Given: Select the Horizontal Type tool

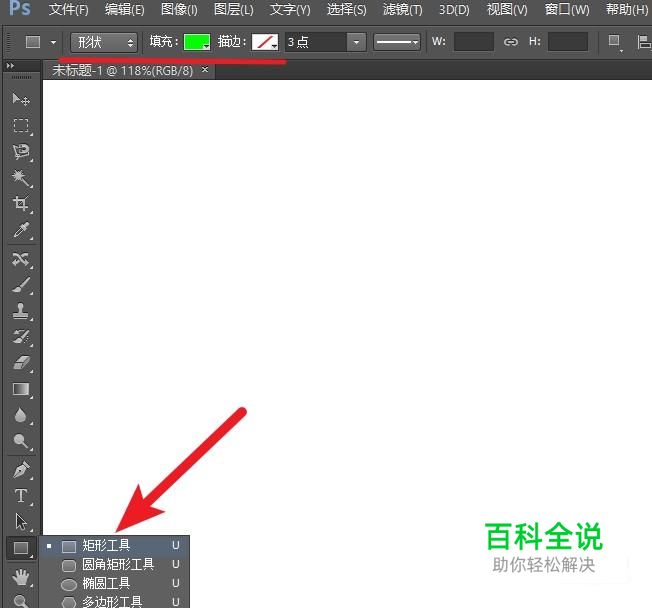Looking at the screenshot, I should point(20,496).
